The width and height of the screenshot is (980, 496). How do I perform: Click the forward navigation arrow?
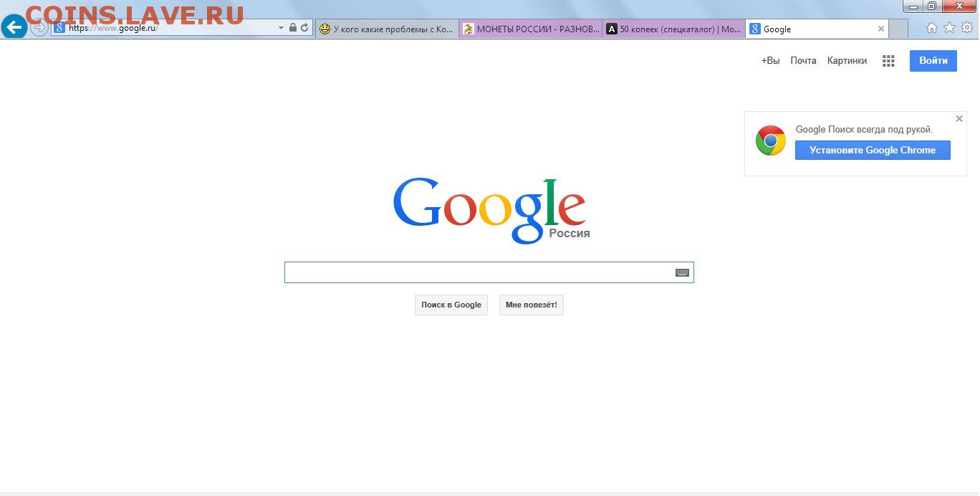39,28
